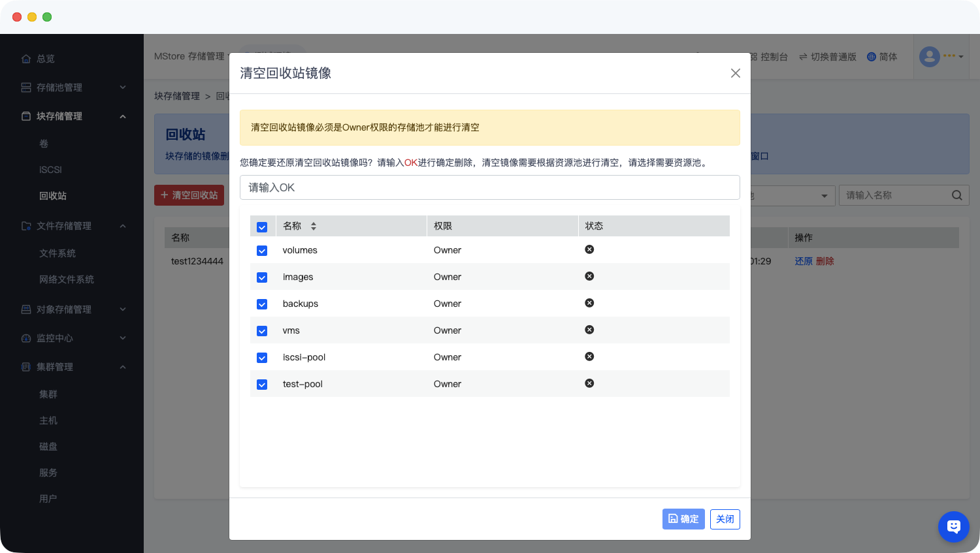The width and height of the screenshot is (980, 553).
Task: Open the chat support bubble icon
Action: pyautogui.click(x=953, y=526)
